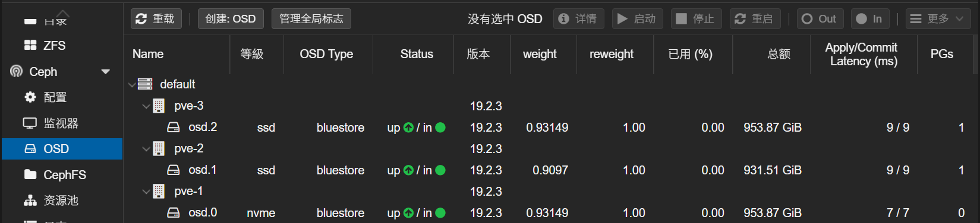Sort by Name column header
This screenshot has width=980, height=223.
(177, 54)
